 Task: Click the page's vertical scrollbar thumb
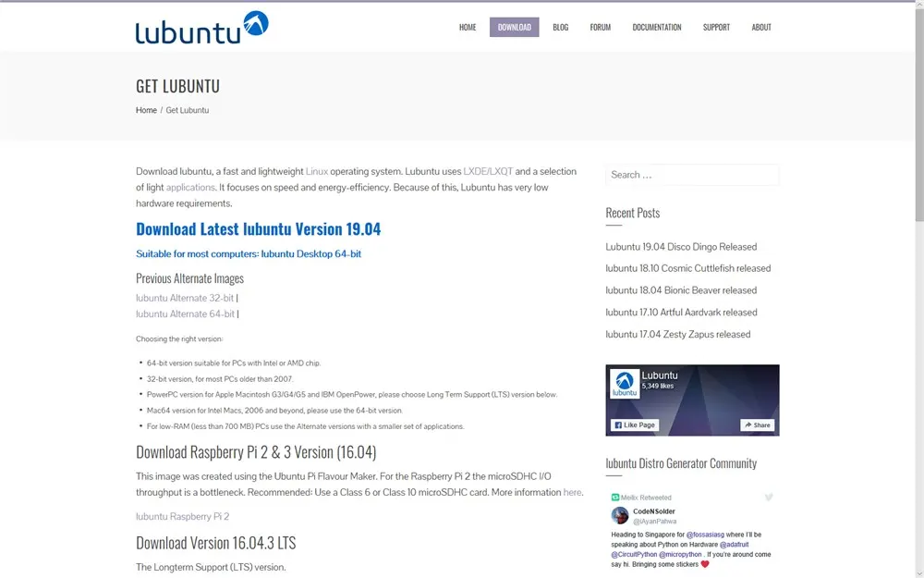pyautogui.click(x=918, y=115)
